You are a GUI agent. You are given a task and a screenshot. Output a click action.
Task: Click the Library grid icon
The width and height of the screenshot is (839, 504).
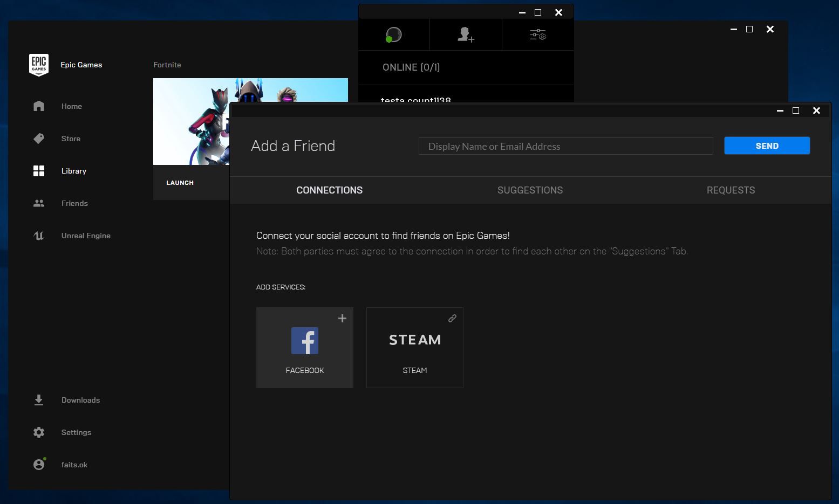point(39,171)
